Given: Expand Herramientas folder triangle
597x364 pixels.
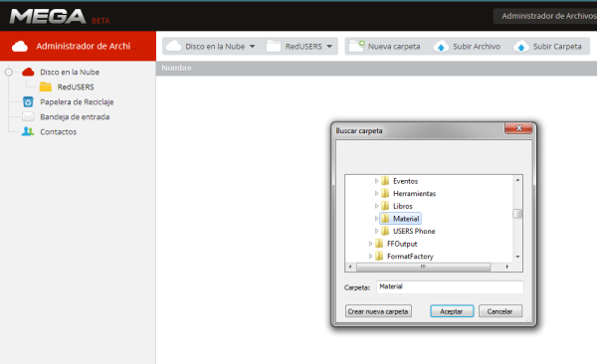Looking at the screenshot, I should pyautogui.click(x=376, y=193).
